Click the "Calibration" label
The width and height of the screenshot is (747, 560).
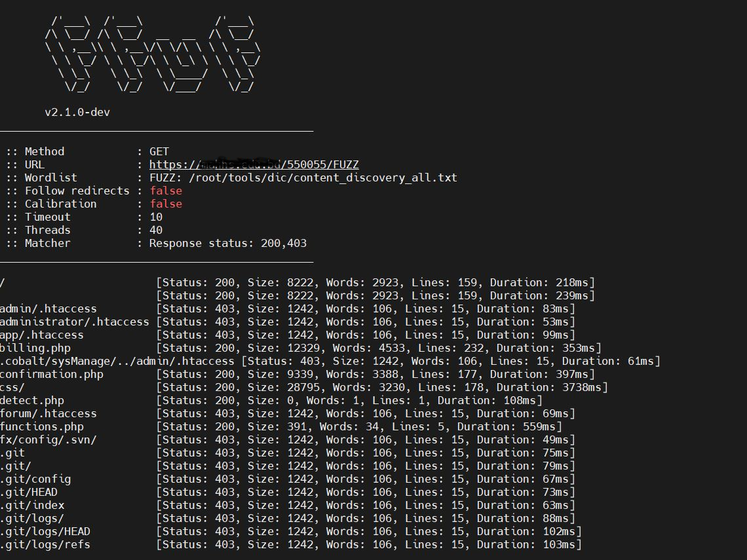[x=60, y=204]
